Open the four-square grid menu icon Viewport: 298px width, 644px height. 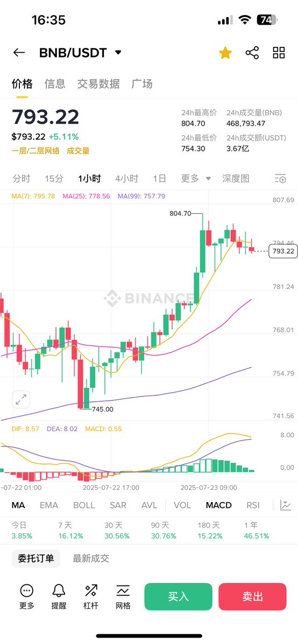coord(279,53)
